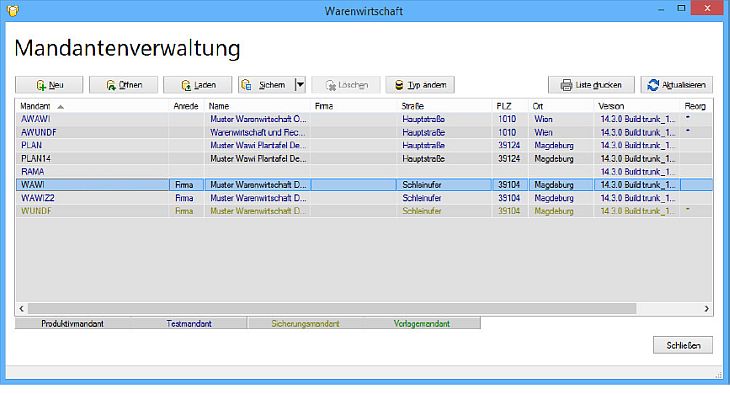
Task: Click the Sichern copy icon
Action: tap(246, 85)
